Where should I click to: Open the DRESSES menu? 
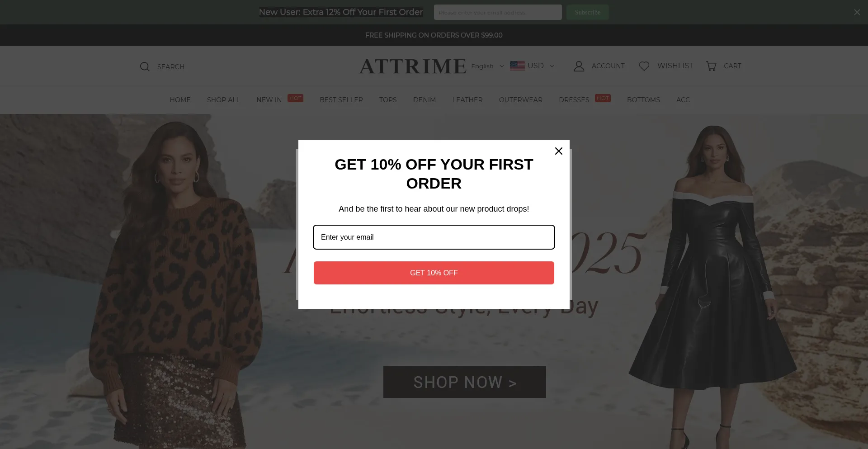pos(574,100)
